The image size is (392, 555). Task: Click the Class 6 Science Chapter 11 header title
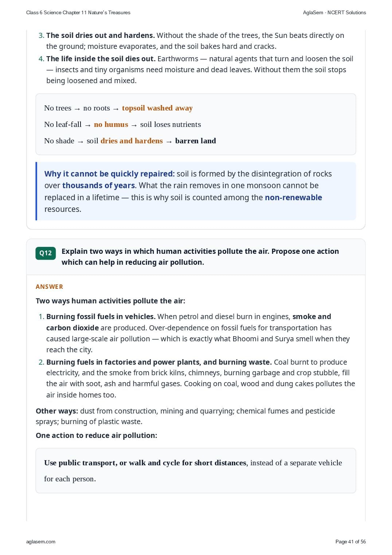click(78, 12)
